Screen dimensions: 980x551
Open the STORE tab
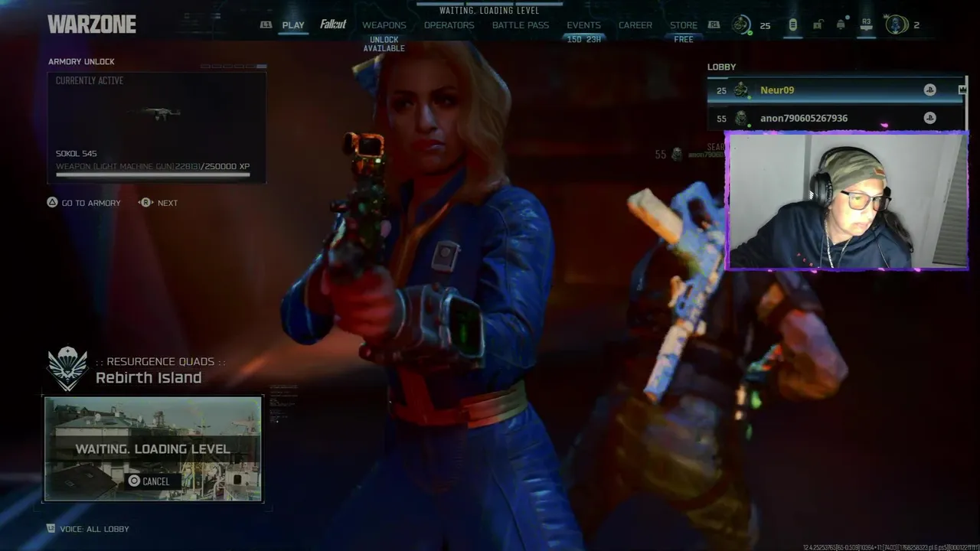tap(684, 25)
